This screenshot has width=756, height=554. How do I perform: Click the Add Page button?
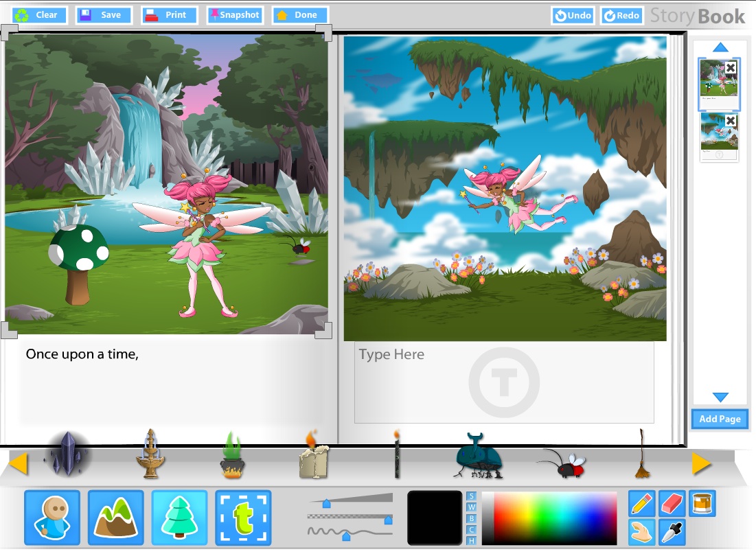[720, 419]
